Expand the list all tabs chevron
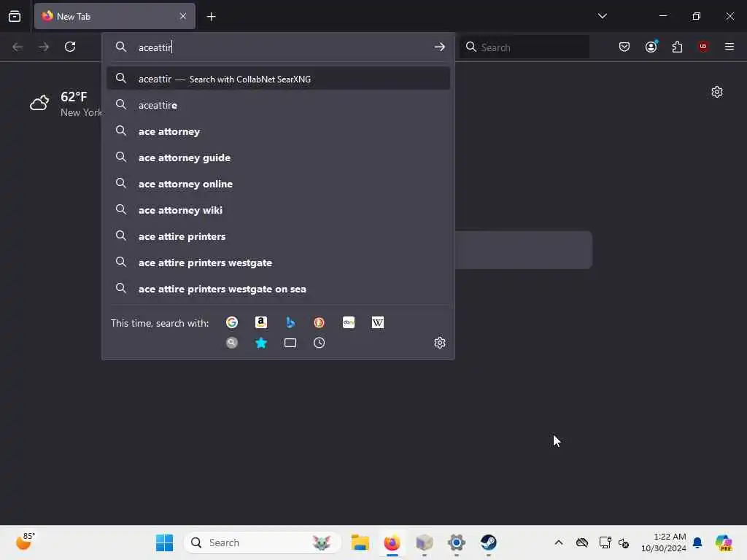 603,16
